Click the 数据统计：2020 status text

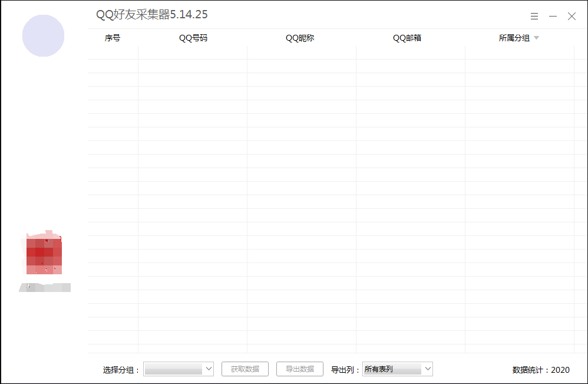(541, 370)
